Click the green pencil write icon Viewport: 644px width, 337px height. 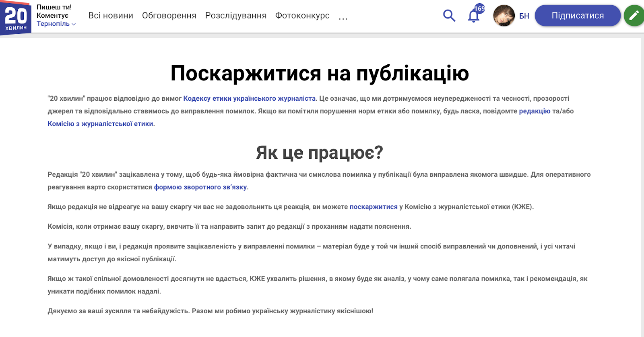(x=634, y=16)
